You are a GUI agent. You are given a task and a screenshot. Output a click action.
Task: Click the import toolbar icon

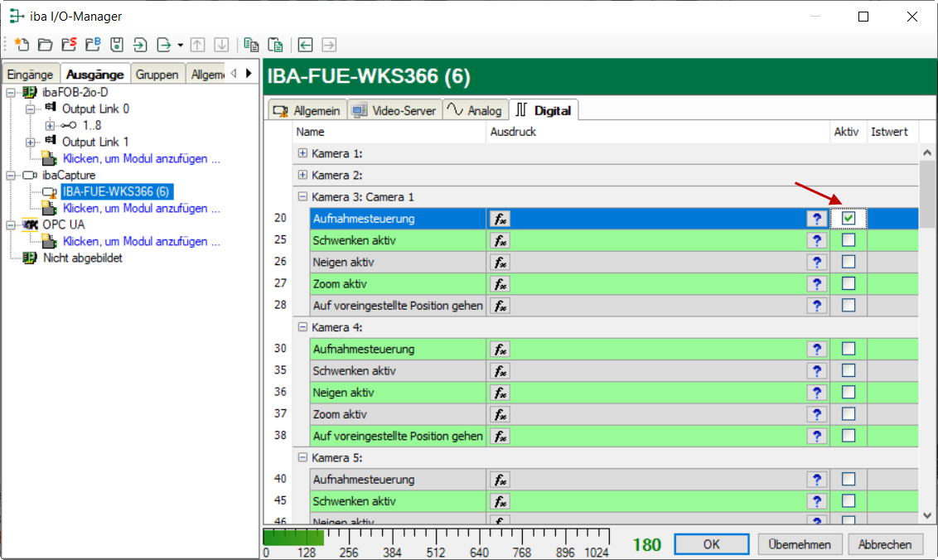pyautogui.click(x=141, y=45)
